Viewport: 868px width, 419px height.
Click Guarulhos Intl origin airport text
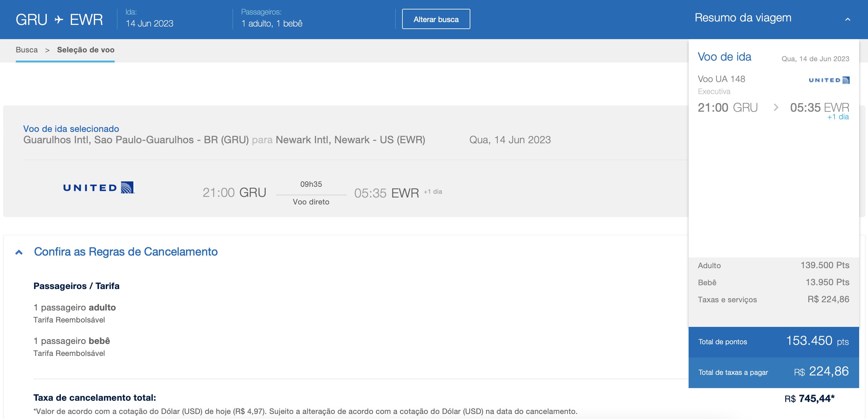point(136,140)
